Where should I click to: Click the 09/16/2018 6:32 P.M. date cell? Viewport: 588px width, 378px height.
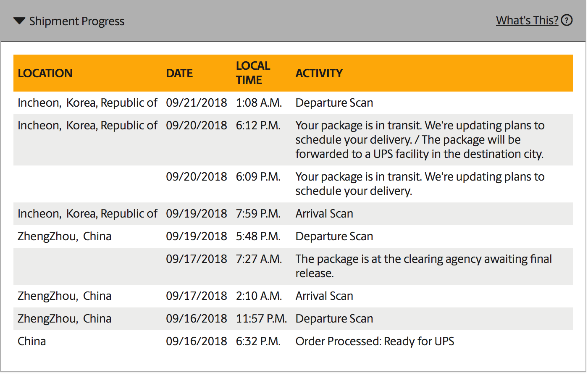[197, 341]
